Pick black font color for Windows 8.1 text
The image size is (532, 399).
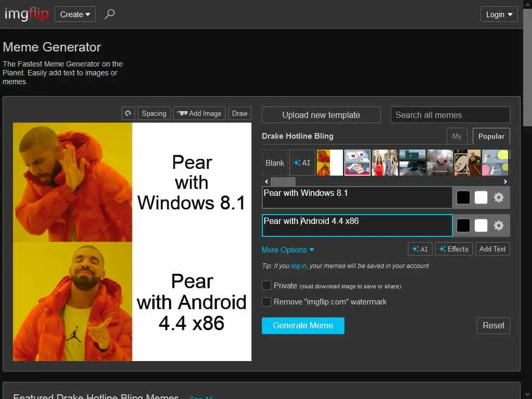[463, 197]
